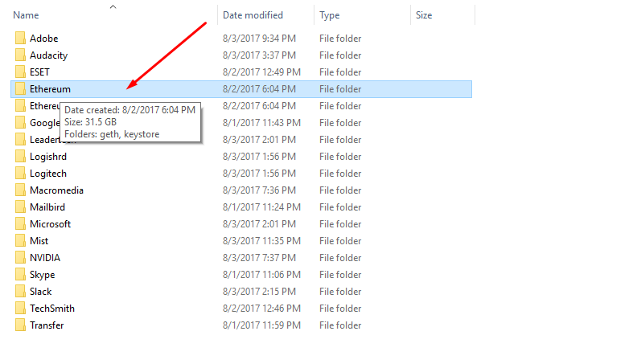The height and width of the screenshot is (364, 633).
Task: Sort files by the Name column
Action: (x=27, y=15)
